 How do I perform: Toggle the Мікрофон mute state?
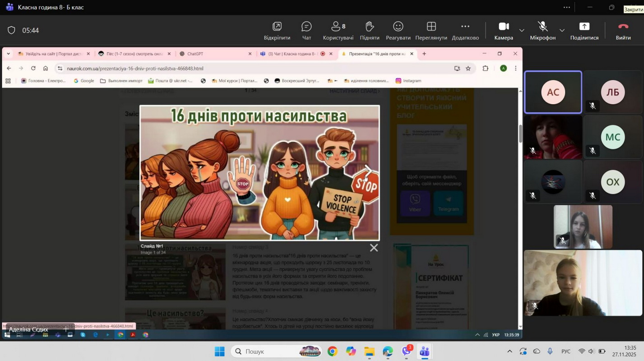tap(542, 30)
